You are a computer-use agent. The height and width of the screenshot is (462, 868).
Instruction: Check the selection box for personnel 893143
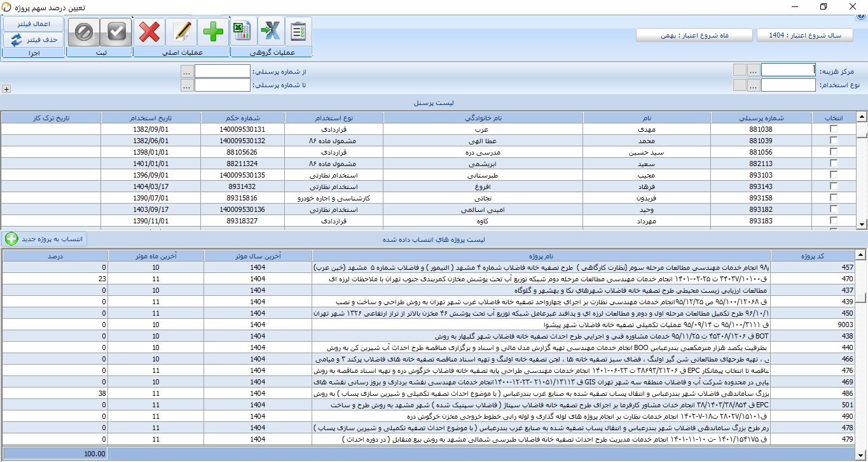coord(834,186)
